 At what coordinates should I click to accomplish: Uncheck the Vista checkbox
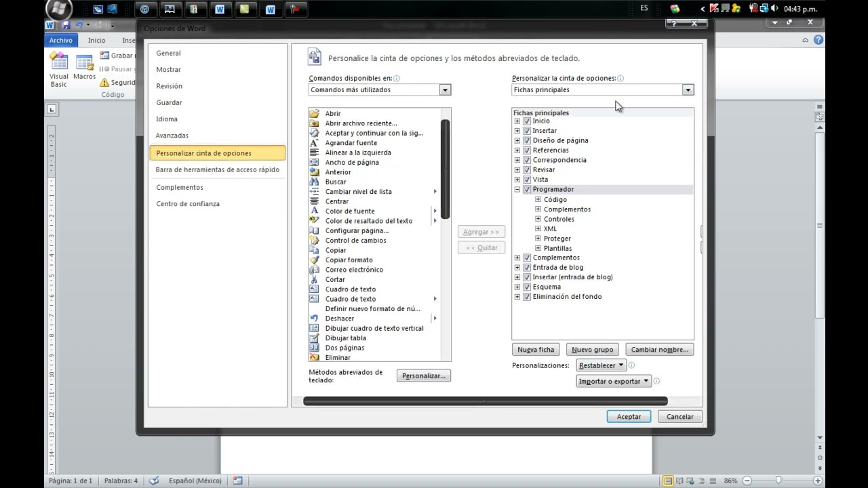527,180
